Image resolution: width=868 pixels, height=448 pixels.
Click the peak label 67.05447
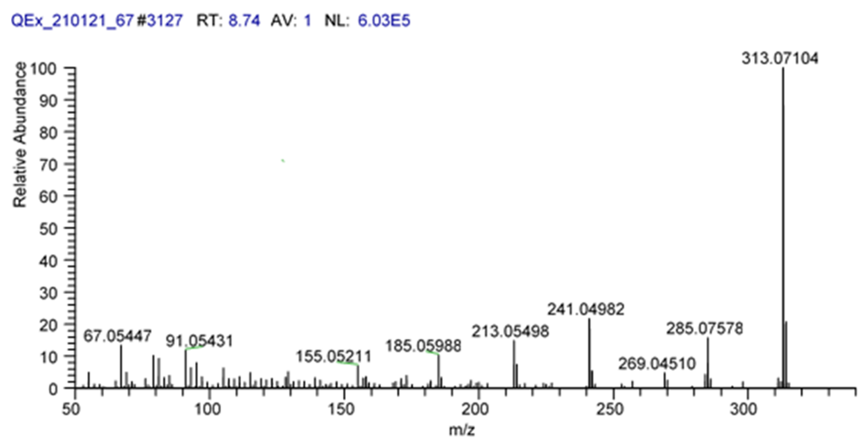[x=117, y=336]
